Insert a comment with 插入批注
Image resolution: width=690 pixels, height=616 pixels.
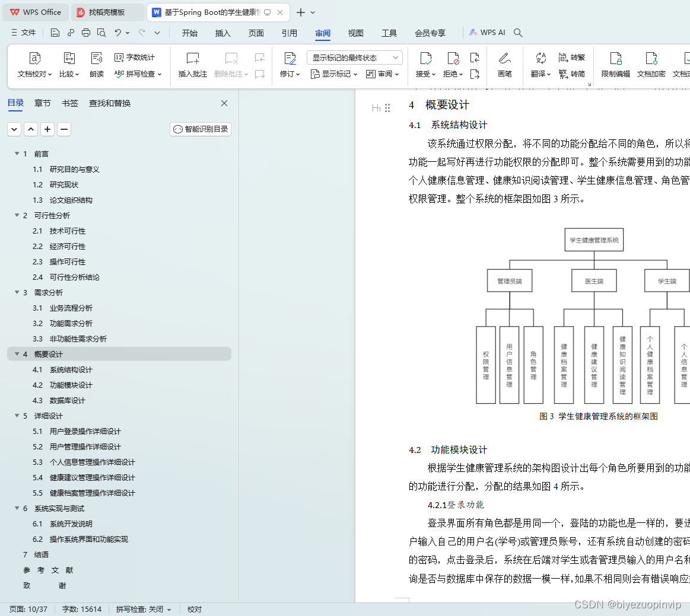(x=192, y=64)
